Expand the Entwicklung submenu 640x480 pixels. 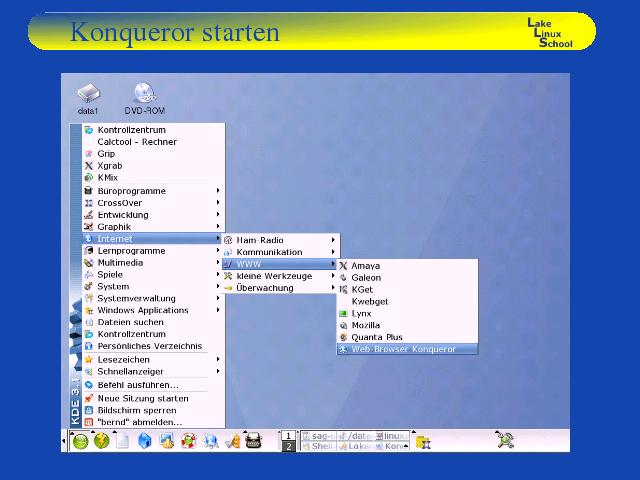153,215
